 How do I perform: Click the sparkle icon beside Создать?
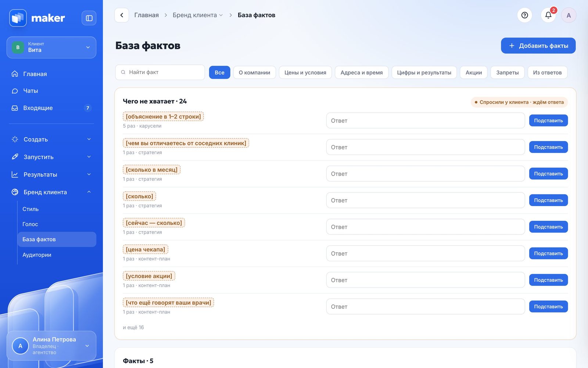click(x=15, y=139)
